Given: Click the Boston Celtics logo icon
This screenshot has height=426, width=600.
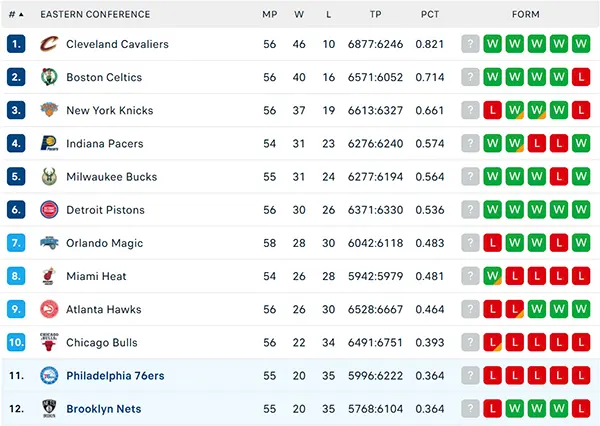Looking at the screenshot, I should coord(49,77).
